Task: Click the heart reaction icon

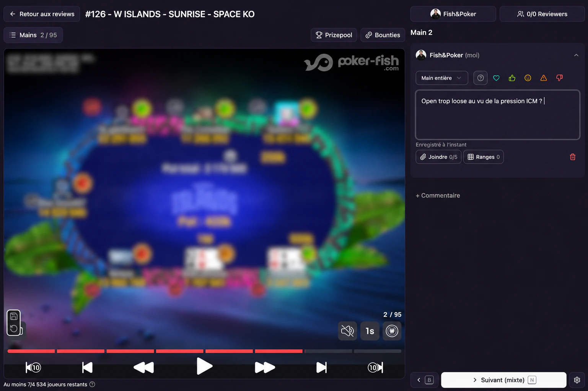Action: (x=496, y=78)
